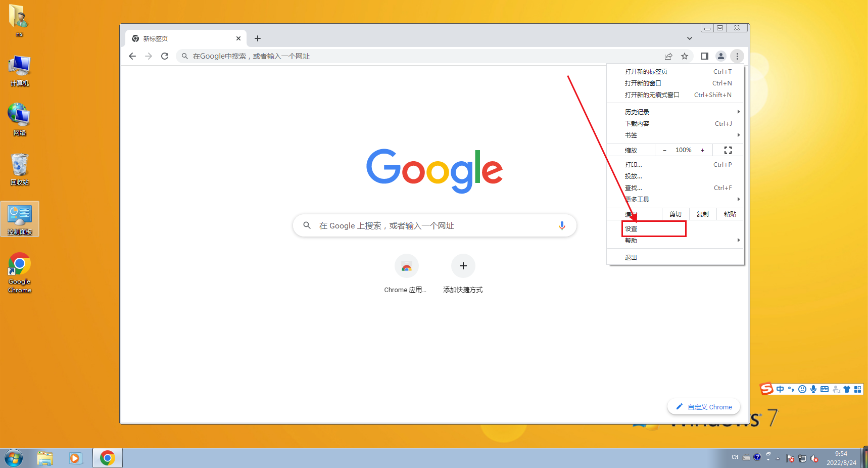
Task: Click the magnifier icon in Google search box
Action: click(x=307, y=225)
